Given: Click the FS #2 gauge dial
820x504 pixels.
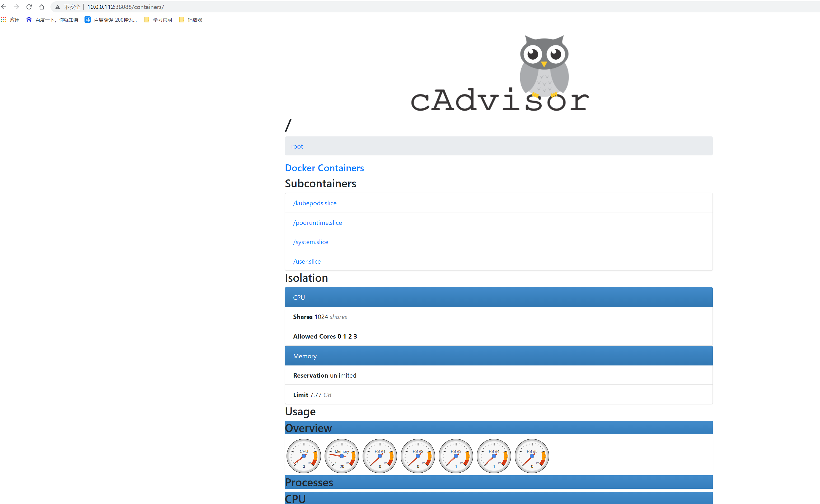Looking at the screenshot, I should (418, 456).
